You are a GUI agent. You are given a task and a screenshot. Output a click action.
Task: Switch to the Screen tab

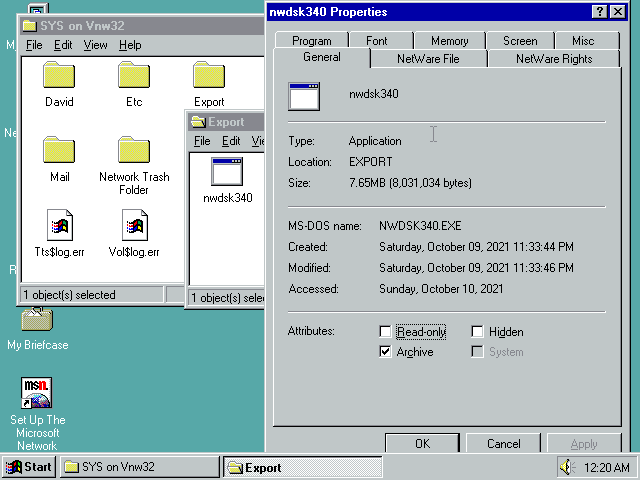pyautogui.click(x=520, y=41)
